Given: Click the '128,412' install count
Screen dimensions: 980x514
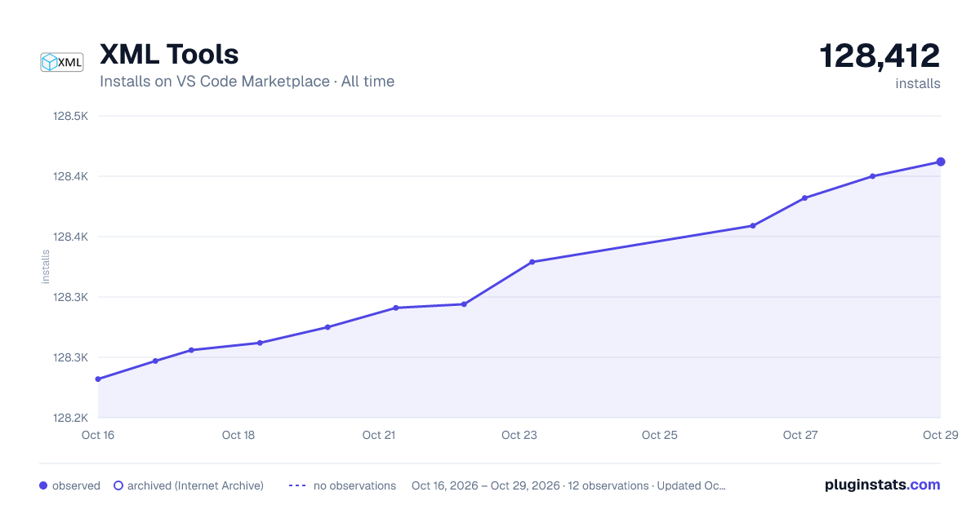Looking at the screenshot, I should tap(880, 55).
